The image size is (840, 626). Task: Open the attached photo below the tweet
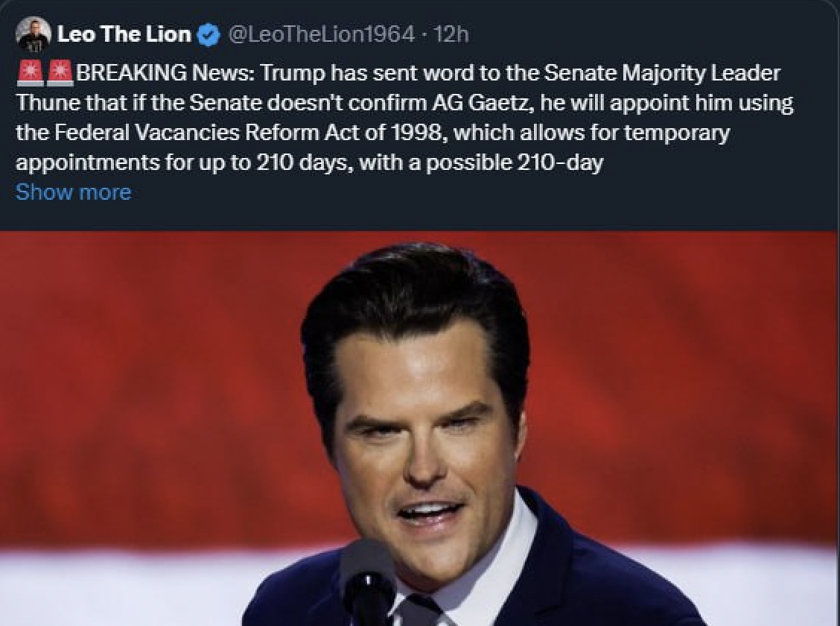[420, 429]
